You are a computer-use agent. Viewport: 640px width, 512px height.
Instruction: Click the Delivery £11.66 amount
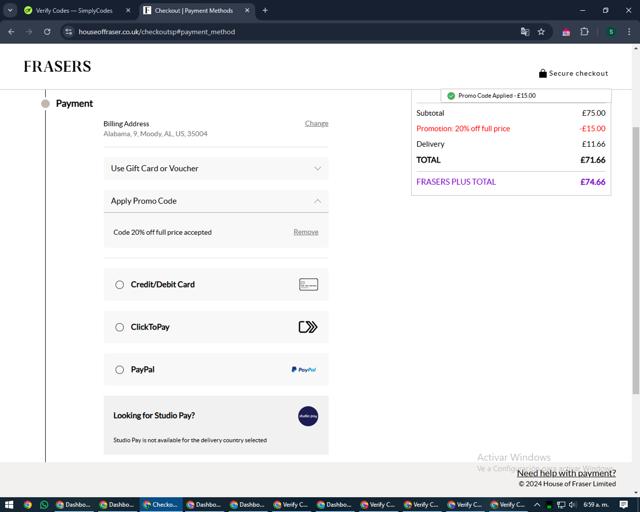(x=593, y=144)
